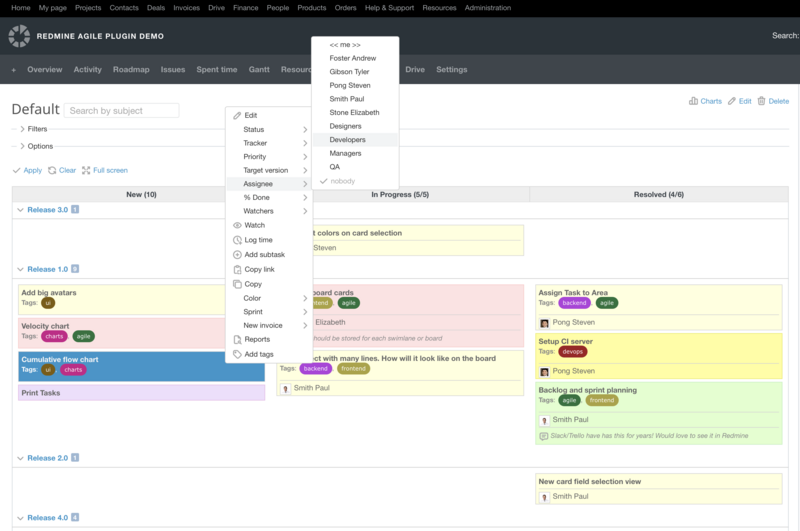Image resolution: width=800 pixels, height=531 pixels.
Task: Click the Log time clock icon
Action: coord(237,240)
